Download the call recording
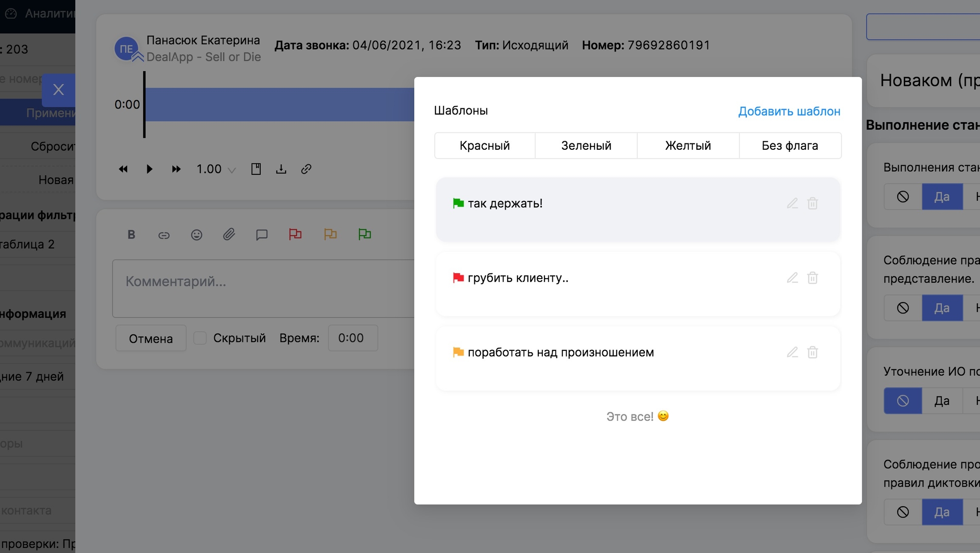Viewport: 980px width, 553px height. 281,169
